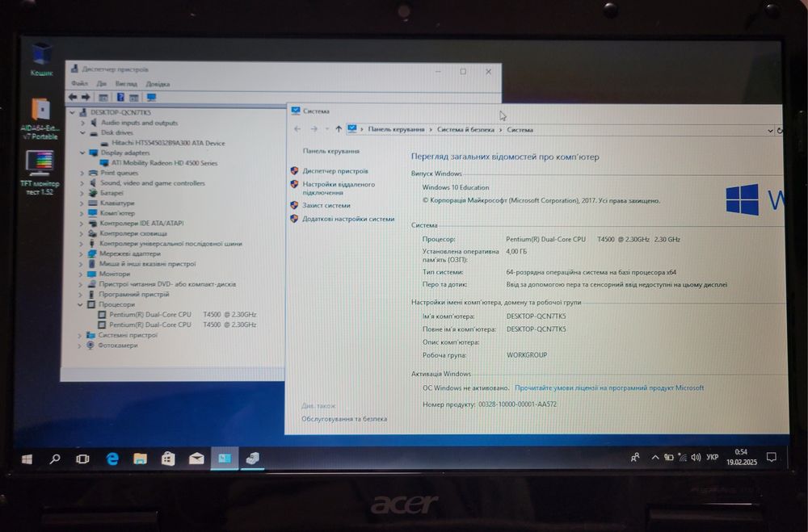The image size is (808, 532).
Task: Click Панель керування sidebar home link
Action: point(330,152)
